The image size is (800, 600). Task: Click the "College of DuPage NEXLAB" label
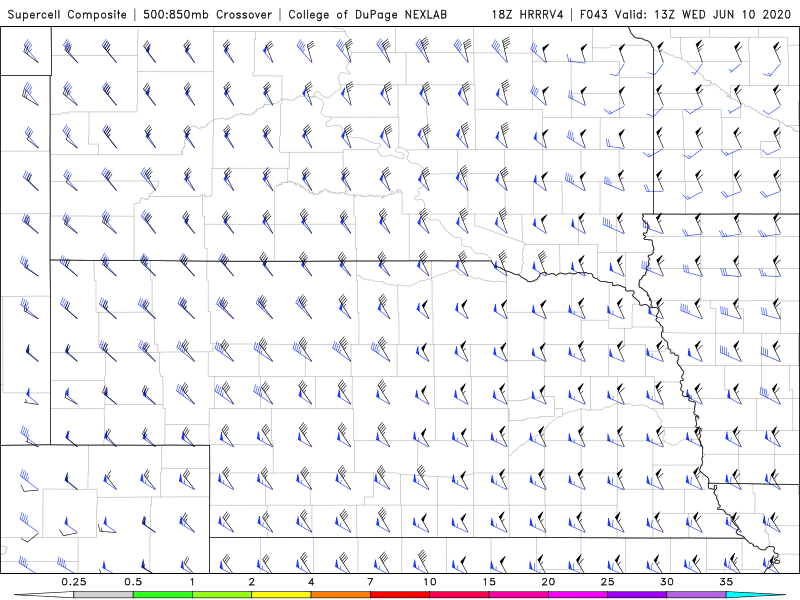[367, 15]
